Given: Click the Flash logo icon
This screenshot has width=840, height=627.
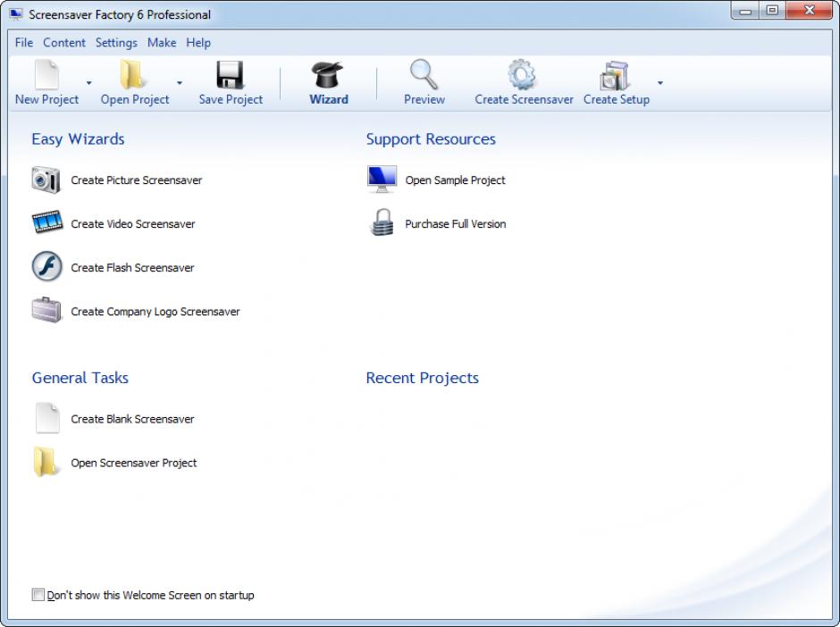Looking at the screenshot, I should pyautogui.click(x=47, y=266).
